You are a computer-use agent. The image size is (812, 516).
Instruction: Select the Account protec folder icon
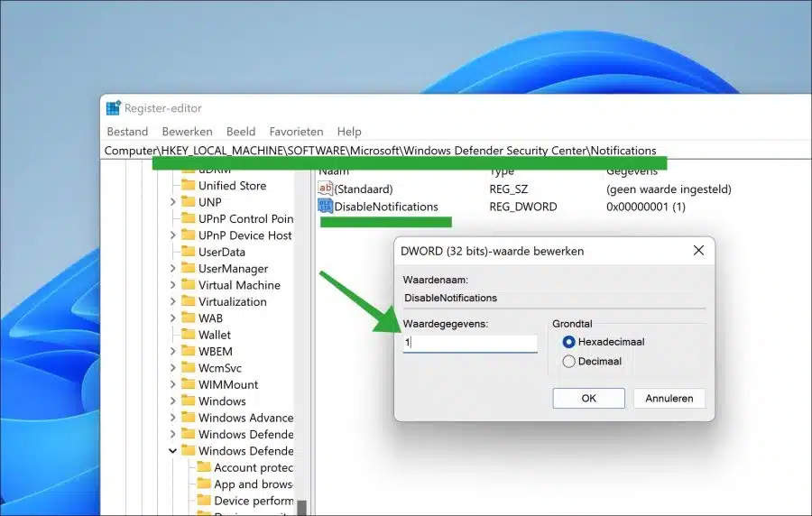pos(204,466)
